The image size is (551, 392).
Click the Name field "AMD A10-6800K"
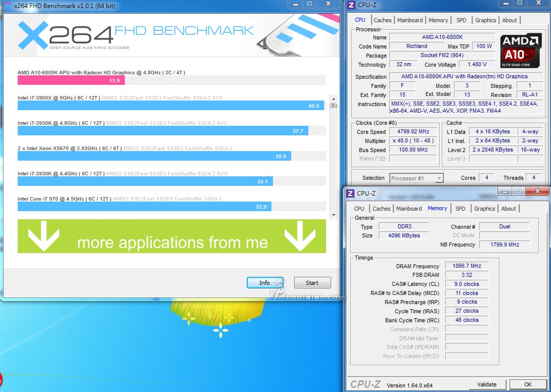click(x=442, y=37)
